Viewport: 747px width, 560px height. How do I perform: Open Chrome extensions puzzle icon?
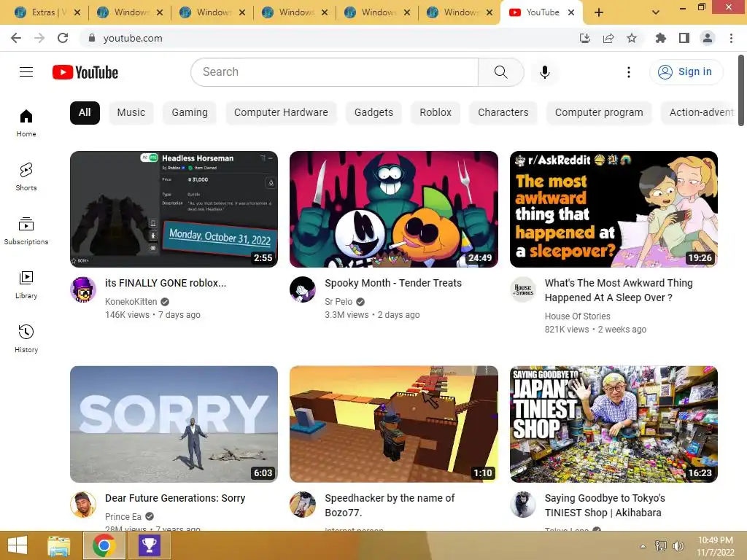(x=661, y=38)
